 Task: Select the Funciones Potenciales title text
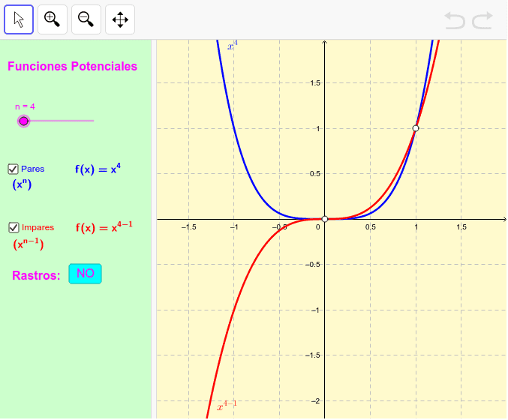[73, 66]
